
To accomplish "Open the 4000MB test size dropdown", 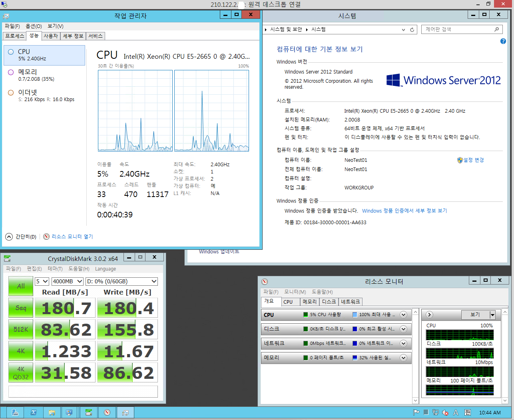I will click(x=68, y=281).
